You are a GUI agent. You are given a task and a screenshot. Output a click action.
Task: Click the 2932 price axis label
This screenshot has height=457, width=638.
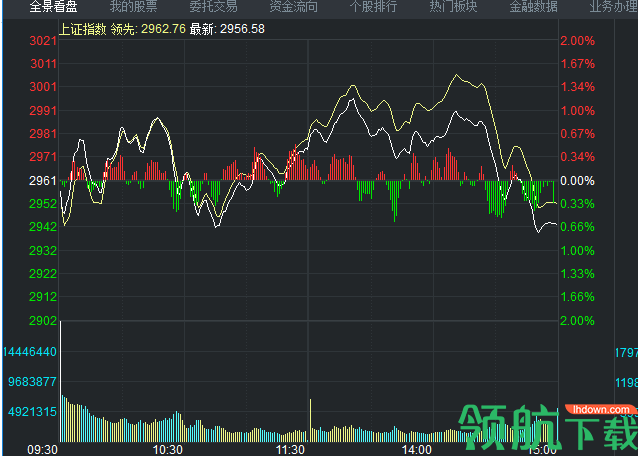[43, 251]
